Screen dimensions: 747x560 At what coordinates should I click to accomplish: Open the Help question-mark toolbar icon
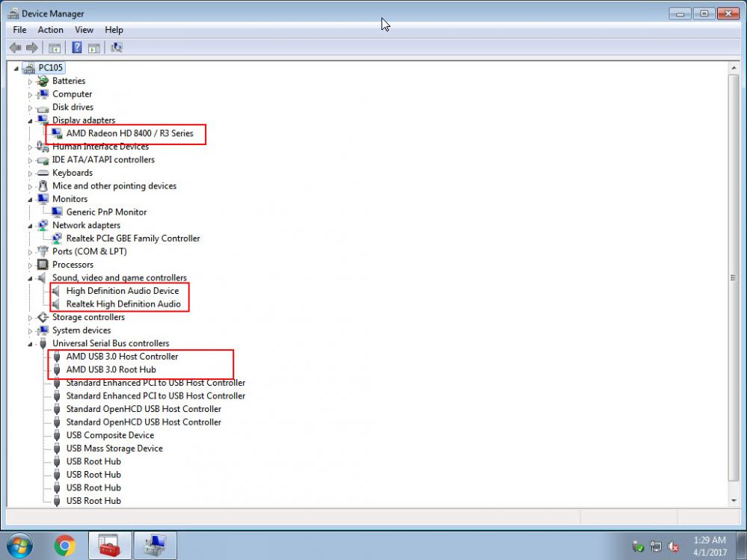tap(77, 48)
